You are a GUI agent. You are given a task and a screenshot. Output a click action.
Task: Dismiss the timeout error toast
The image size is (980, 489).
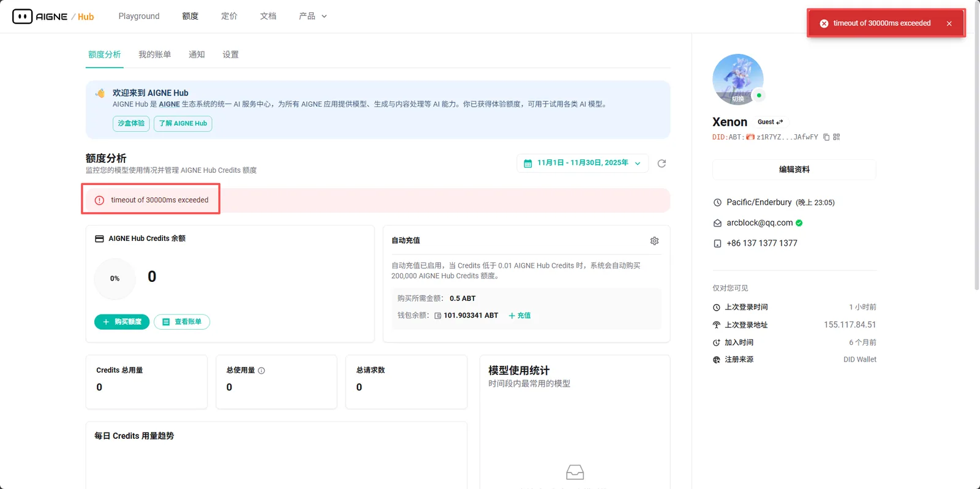point(949,23)
